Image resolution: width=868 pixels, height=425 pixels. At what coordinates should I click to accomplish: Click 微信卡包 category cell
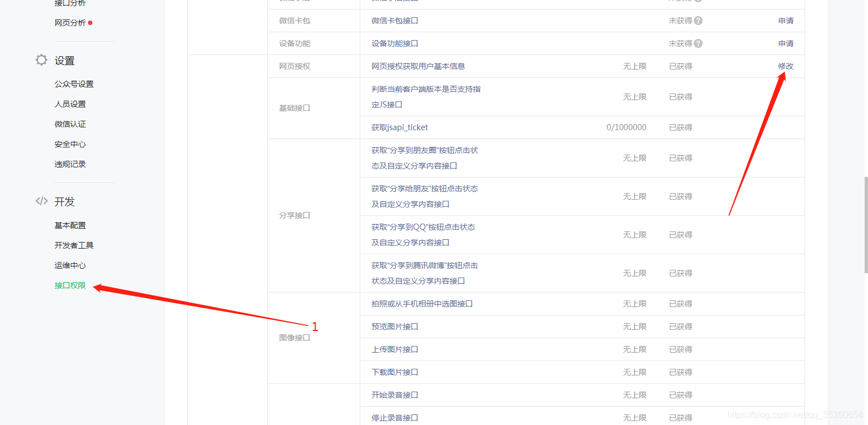pos(295,21)
